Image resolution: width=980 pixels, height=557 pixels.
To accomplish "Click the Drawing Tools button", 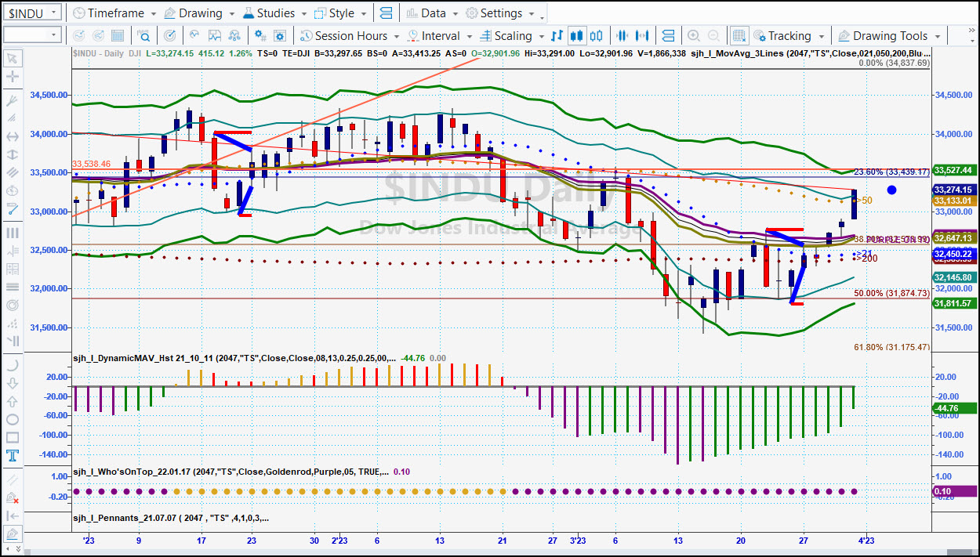I will coord(884,35).
